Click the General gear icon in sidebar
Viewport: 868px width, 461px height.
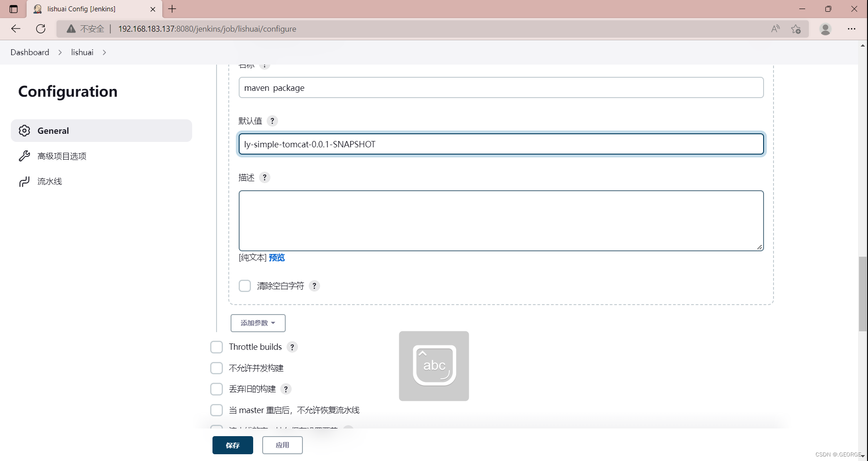click(x=24, y=131)
